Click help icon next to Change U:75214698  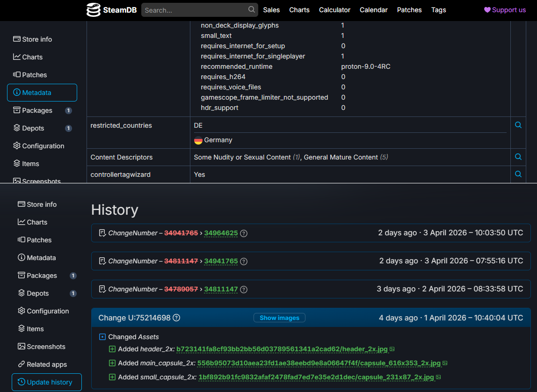tap(176, 318)
